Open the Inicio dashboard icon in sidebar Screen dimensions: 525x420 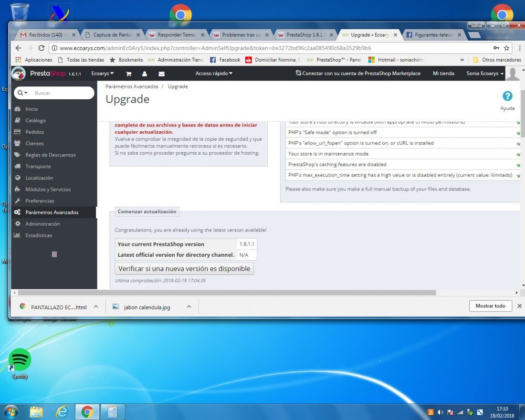click(x=17, y=109)
